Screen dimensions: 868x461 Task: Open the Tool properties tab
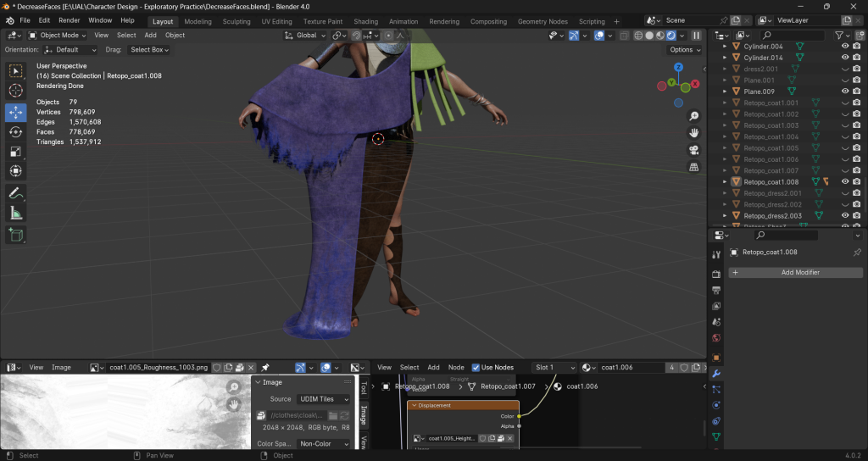[715, 254]
